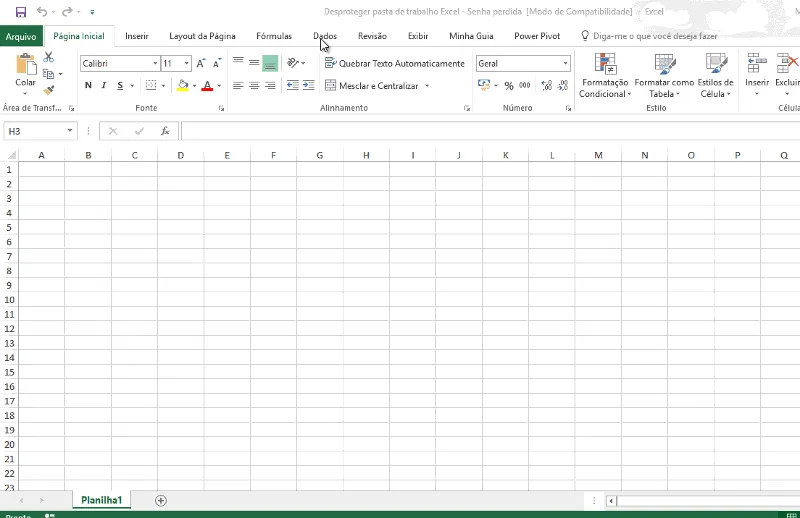Align text to the middle of cell
Screen dimensions: 800x518
point(254,63)
